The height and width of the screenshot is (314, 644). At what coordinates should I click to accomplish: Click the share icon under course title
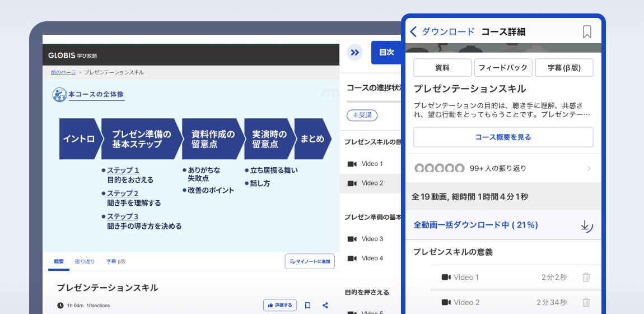325,306
